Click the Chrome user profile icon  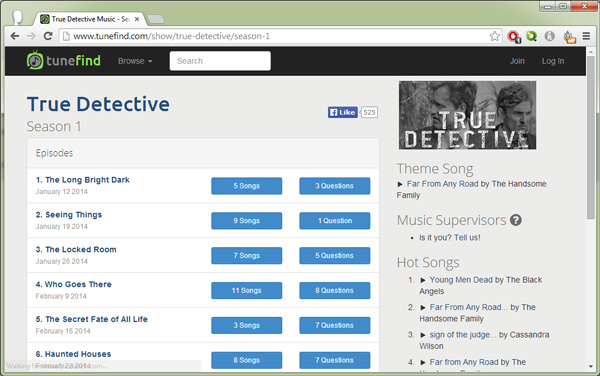[x=17, y=17]
